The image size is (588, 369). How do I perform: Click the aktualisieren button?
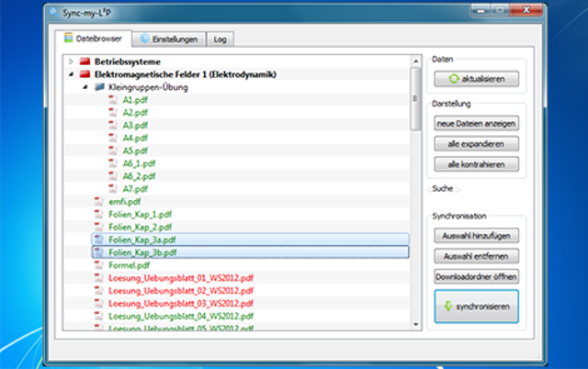477,79
